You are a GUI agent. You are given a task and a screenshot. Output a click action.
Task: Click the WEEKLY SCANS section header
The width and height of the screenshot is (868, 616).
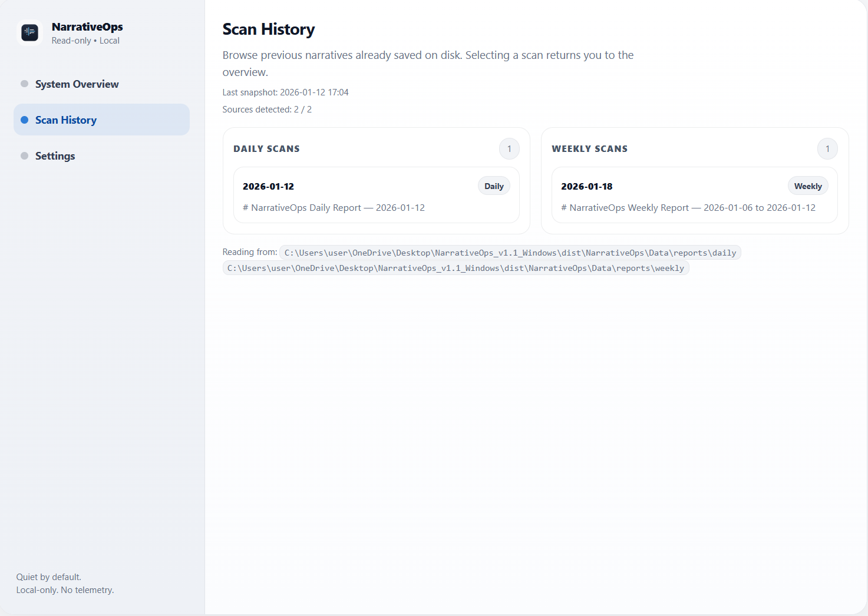coord(589,149)
